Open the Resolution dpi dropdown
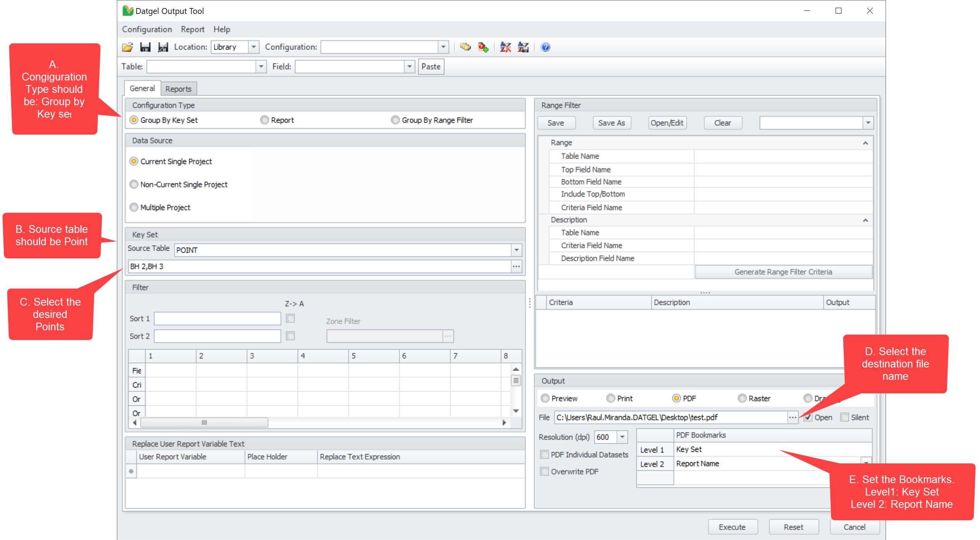Image resolution: width=980 pixels, height=540 pixels. (622, 437)
